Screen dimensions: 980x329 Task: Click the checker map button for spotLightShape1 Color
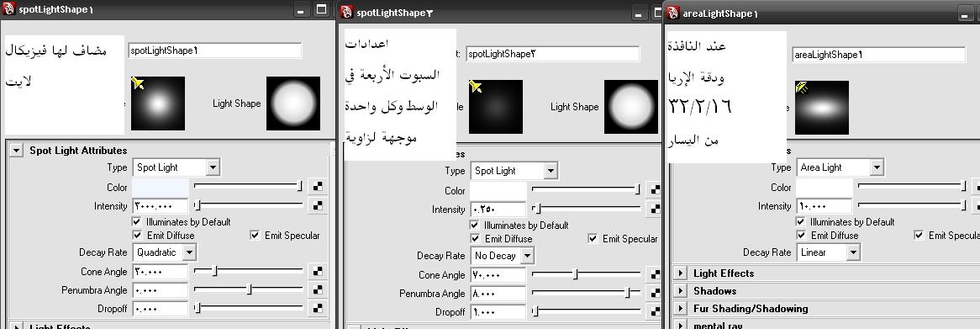(318, 187)
